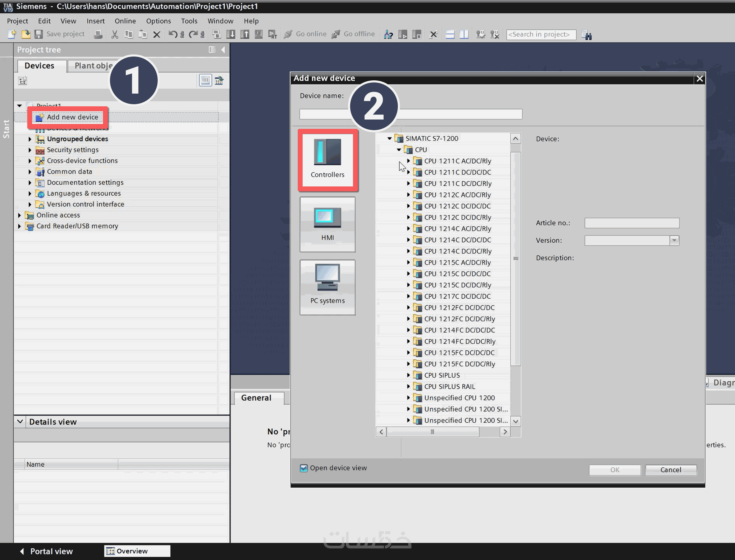Screen dimensions: 735x560
Task: Open the Options menu
Action: point(158,21)
